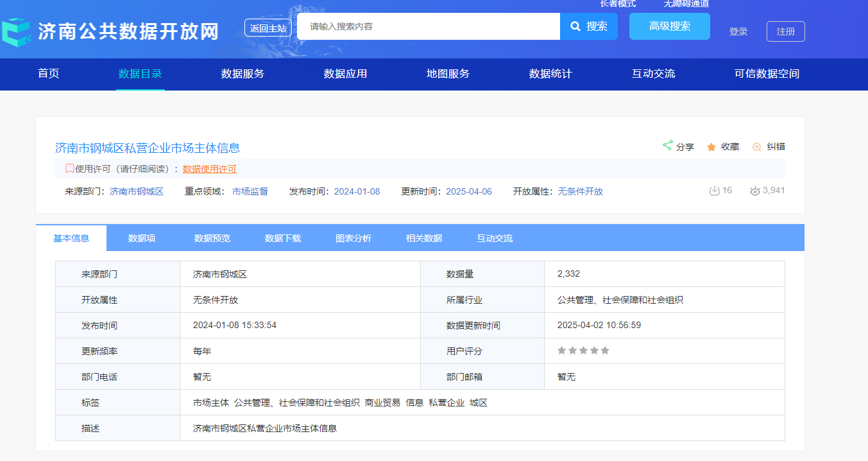This screenshot has width=868, height=461.
Task: Click the 信息 tag
Action: [x=414, y=403]
